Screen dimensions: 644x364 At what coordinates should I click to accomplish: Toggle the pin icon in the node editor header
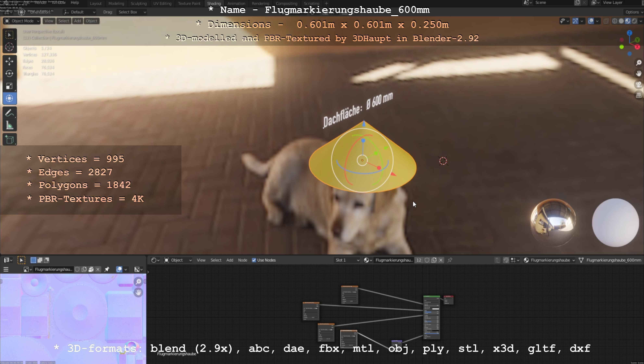click(450, 260)
